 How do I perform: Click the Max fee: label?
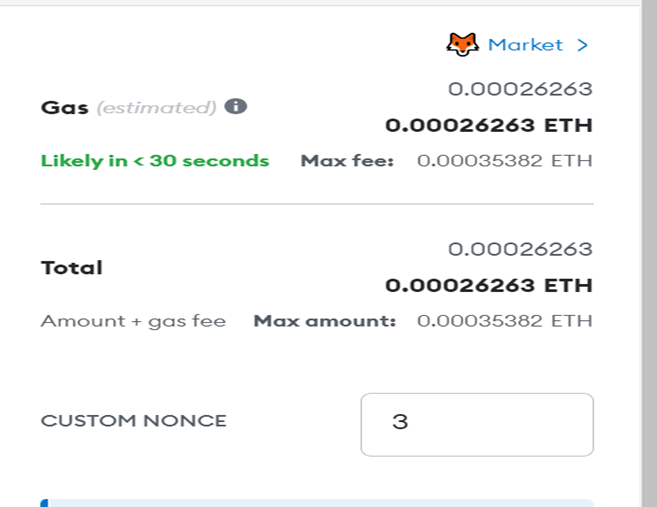(347, 160)
